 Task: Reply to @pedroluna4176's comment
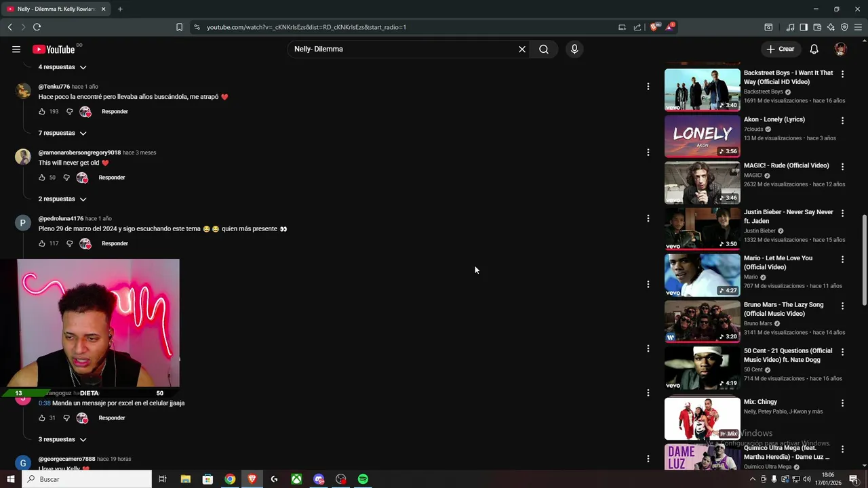click(115, 243)
